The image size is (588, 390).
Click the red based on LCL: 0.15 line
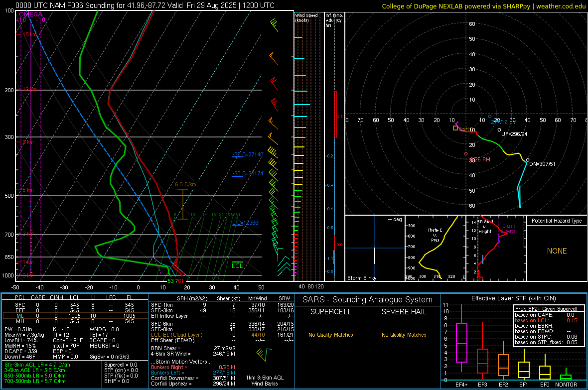(546, 320)
